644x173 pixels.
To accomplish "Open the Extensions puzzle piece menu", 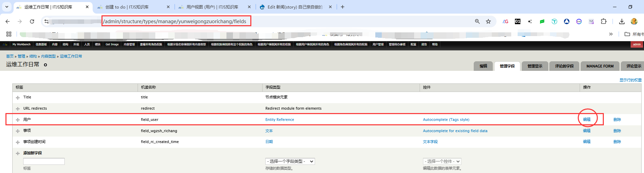I will coord(603,21).
